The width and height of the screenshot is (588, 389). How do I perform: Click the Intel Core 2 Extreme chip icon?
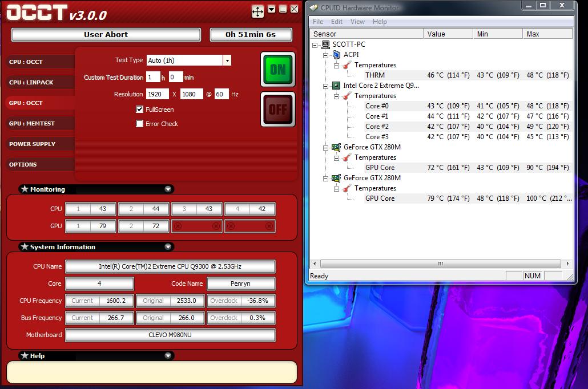point(336,86)
